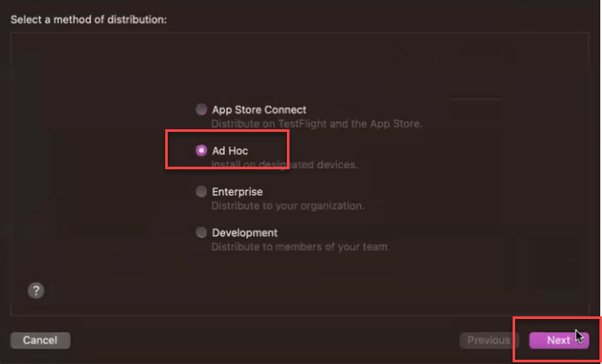The height and width of the screenshot is (364, 602).
Task: Click the 'App Store Connect' label text
Action: (259, 110)
